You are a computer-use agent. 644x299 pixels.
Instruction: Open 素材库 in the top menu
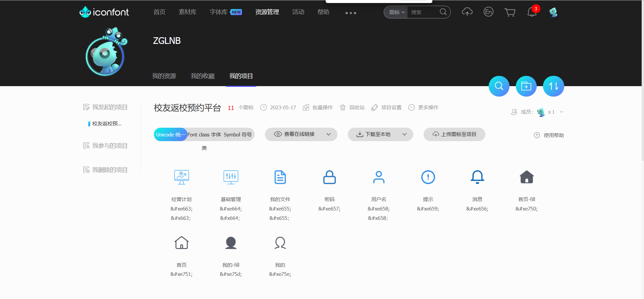187,12
